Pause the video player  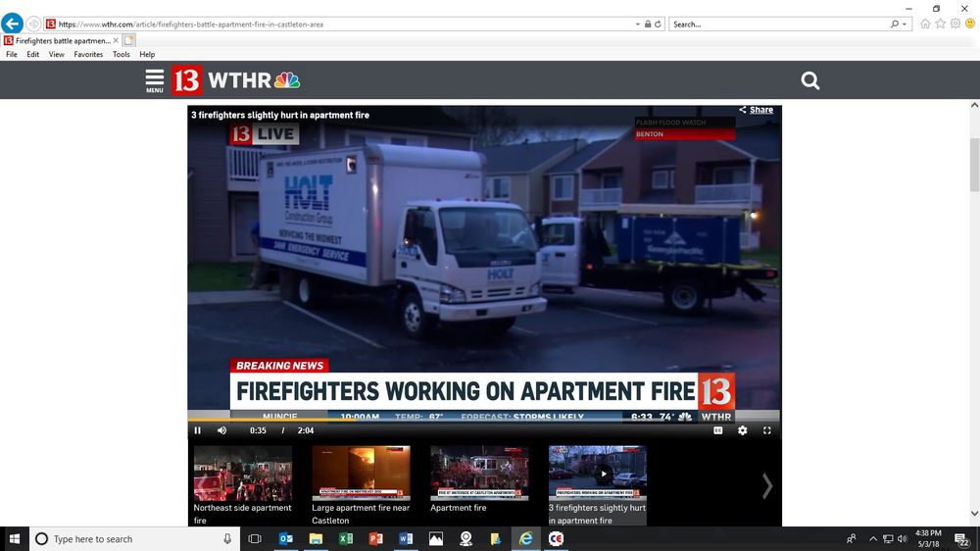coord(197,430)
